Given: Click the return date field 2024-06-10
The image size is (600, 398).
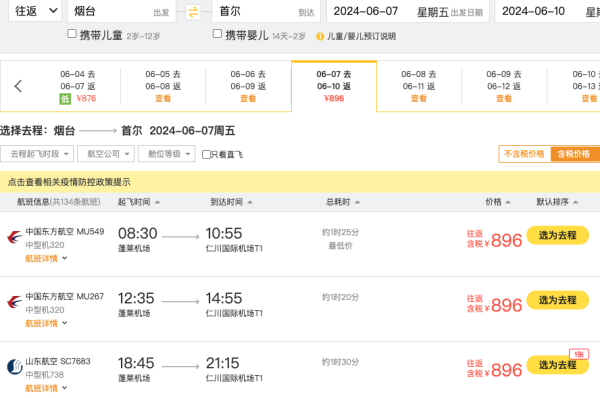Looking at the screenshot, I should (x=547, y=11).
